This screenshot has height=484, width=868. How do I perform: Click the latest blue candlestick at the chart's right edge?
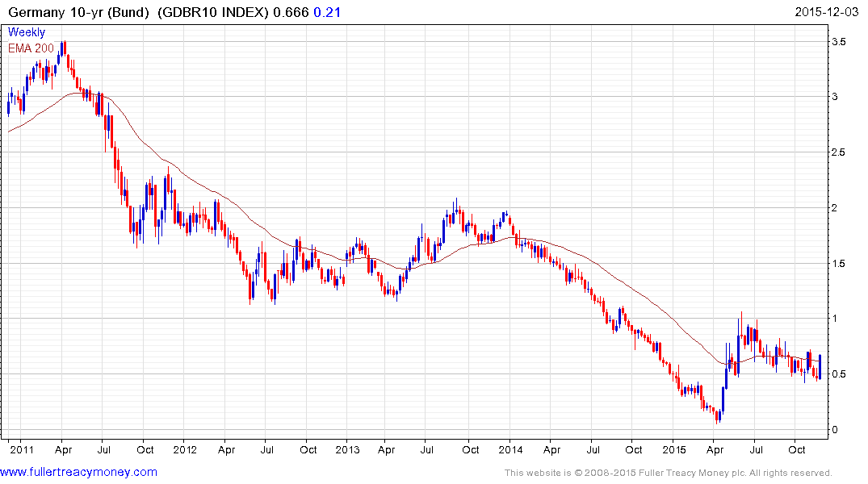[x=820, y=366]
